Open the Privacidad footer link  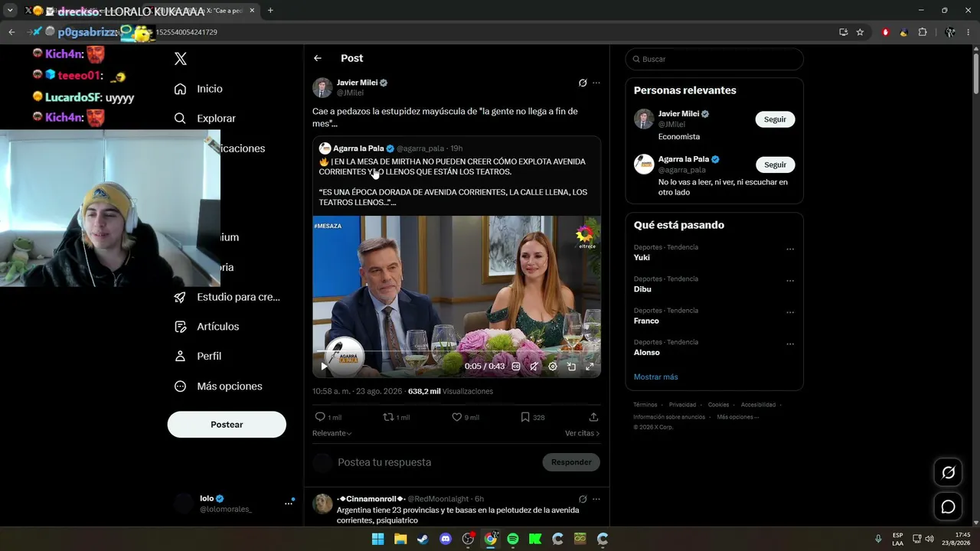(682, 405)
